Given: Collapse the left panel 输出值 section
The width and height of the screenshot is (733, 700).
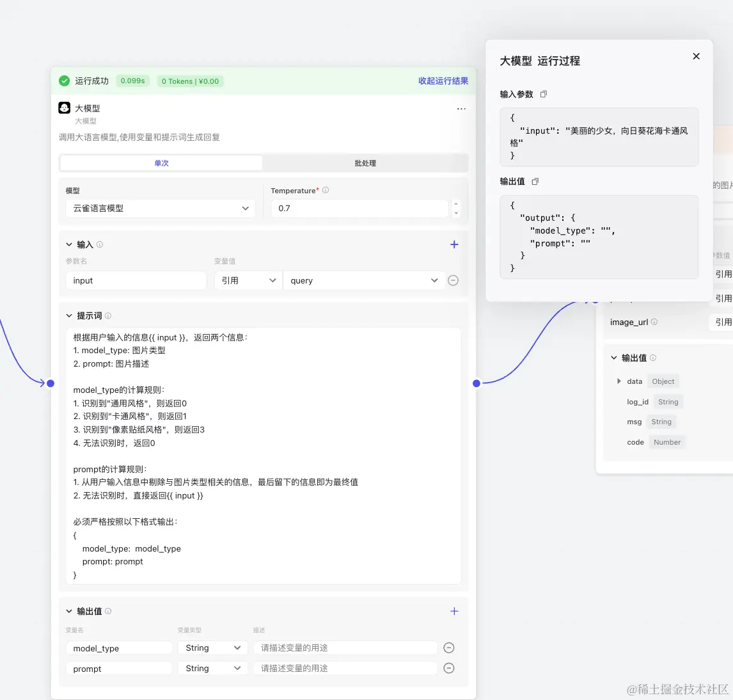Looking at the screenshot, I should [x=69, y=611].
